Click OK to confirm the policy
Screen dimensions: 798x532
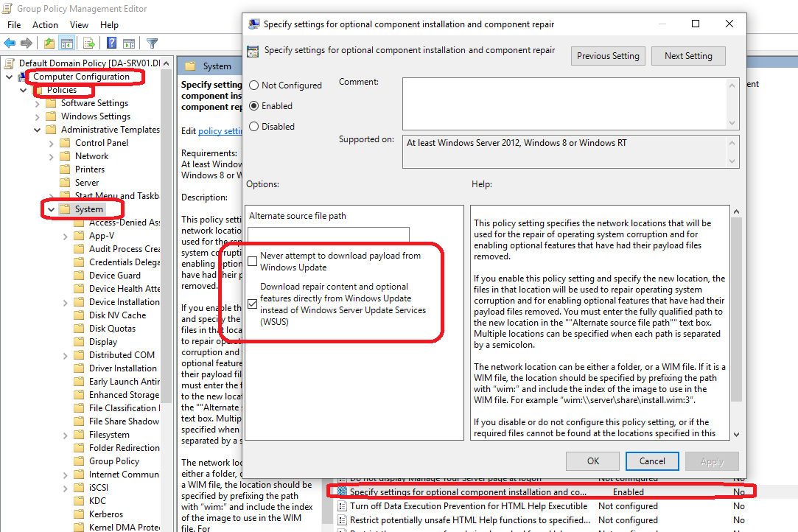point(592,461)
